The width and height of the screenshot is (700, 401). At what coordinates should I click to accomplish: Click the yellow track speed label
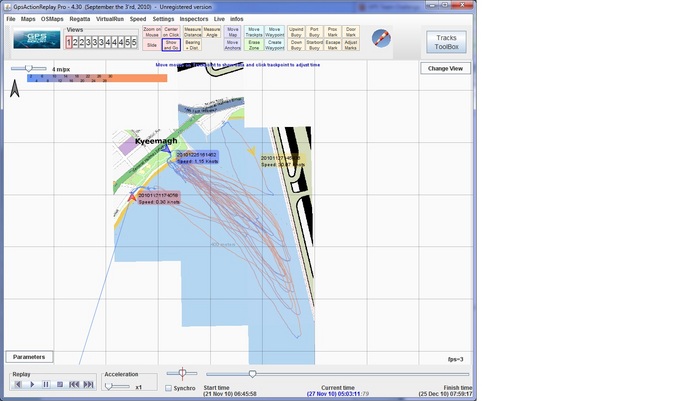point(283,161)
